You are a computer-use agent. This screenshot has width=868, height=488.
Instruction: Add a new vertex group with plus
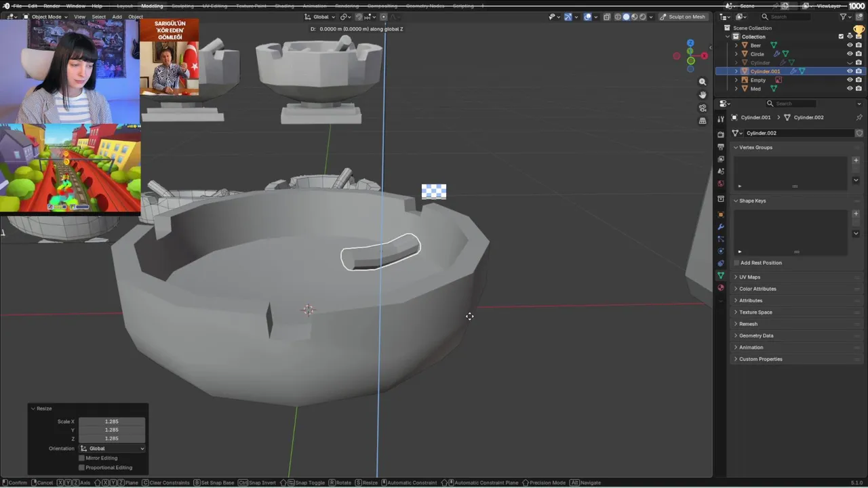(x=856, y=161)
